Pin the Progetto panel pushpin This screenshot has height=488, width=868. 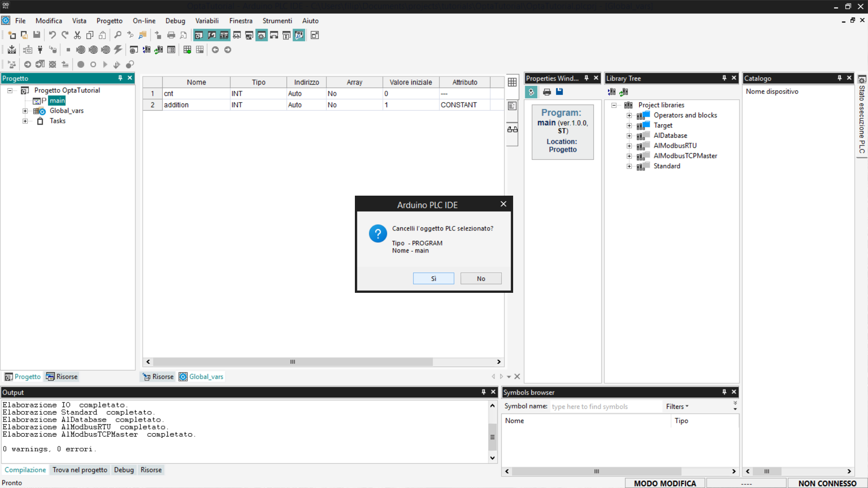pos(120,78)
